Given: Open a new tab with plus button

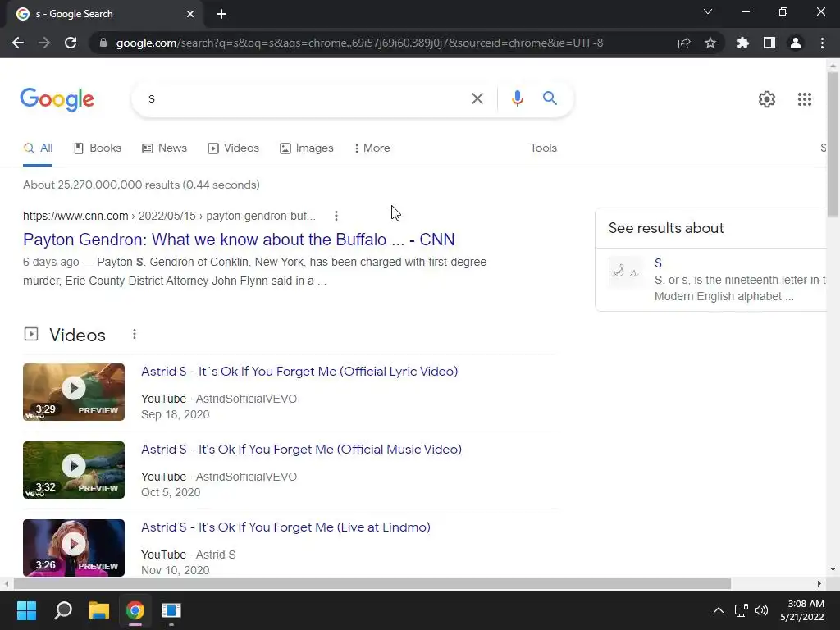Looking at the screenshot, I should (221, 14).
